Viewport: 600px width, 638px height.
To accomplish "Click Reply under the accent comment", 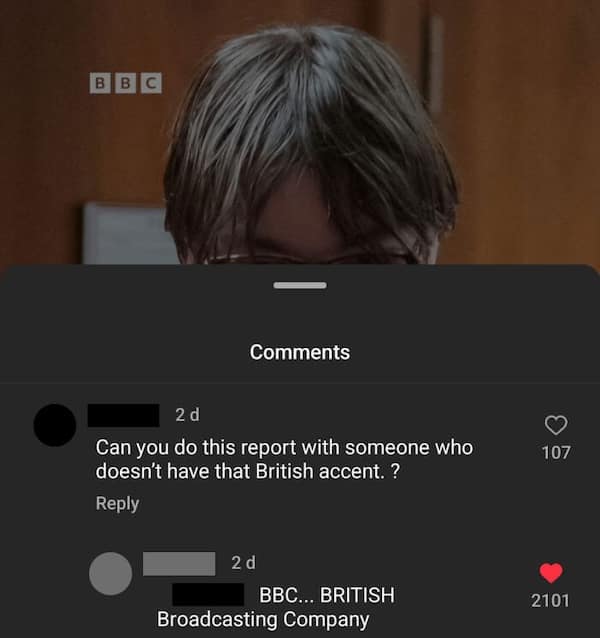I will (117, 503).
